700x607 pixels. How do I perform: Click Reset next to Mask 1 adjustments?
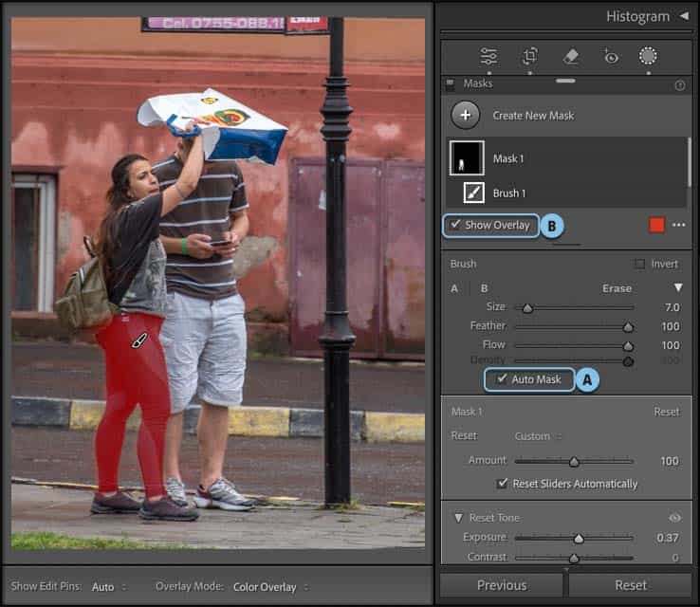point(667,412)
